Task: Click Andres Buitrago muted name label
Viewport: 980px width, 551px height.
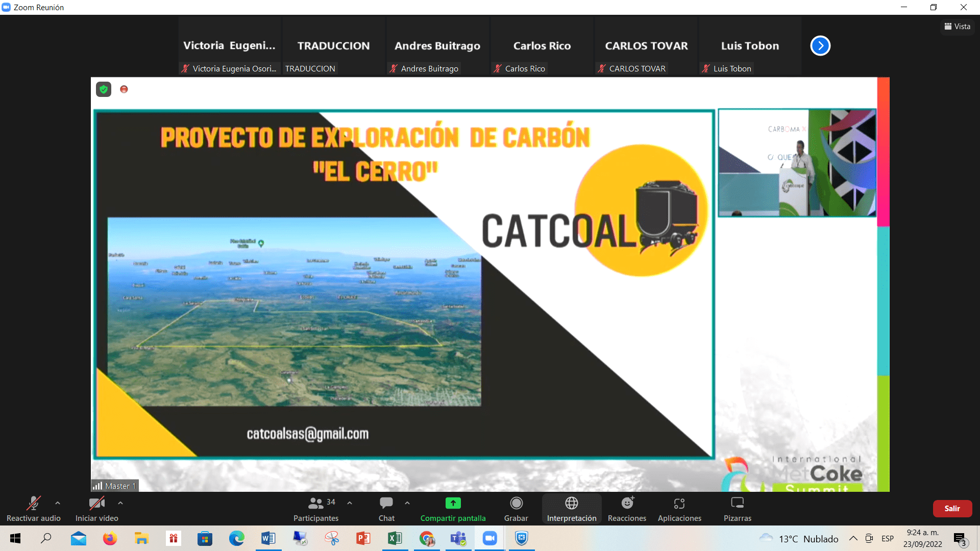Action: 424,68
